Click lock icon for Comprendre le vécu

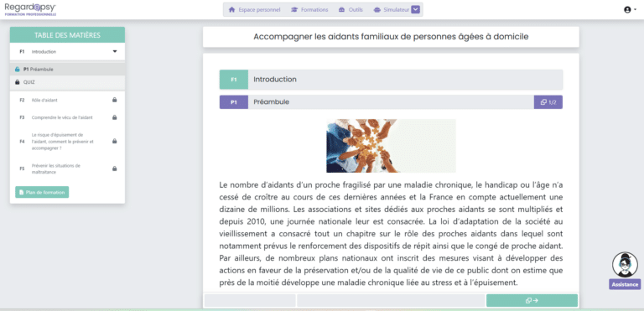pyautogui.click(x=115, y=117)
